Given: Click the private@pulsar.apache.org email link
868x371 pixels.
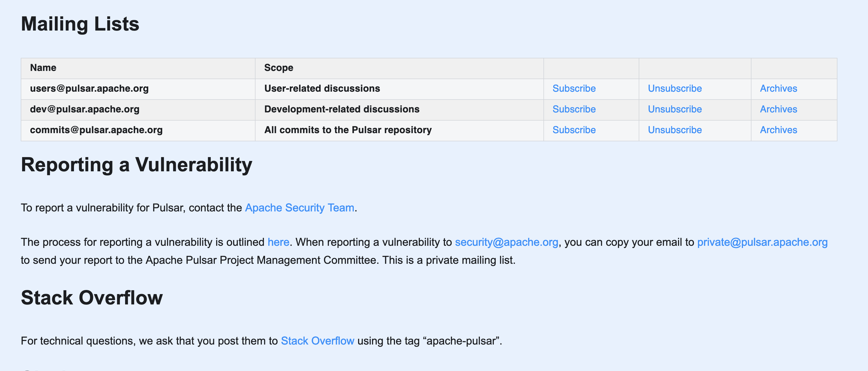Looking at the screenshot, I should pos(762,242).
